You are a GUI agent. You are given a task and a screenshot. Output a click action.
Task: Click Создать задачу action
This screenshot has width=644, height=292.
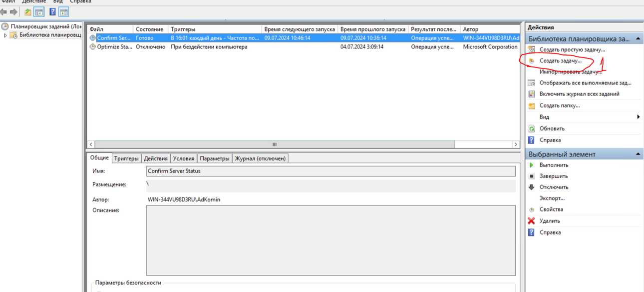coord(560,60)
